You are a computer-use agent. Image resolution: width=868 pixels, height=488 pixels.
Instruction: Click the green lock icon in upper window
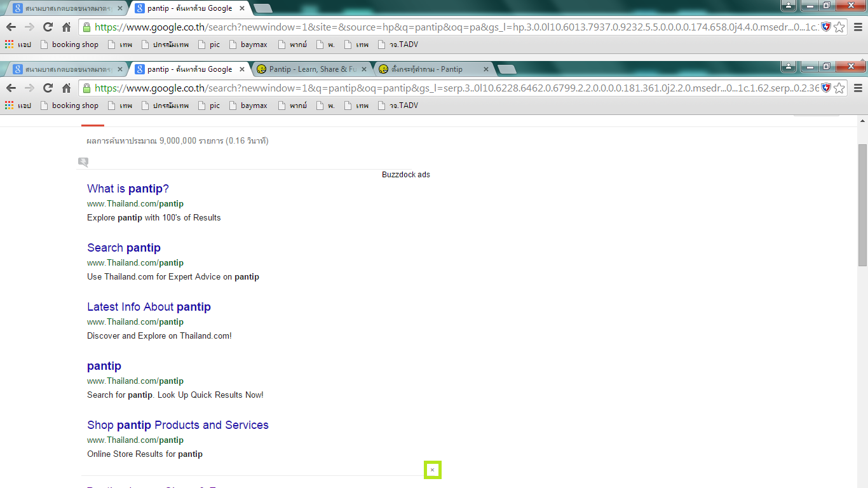tap(86, 27)
